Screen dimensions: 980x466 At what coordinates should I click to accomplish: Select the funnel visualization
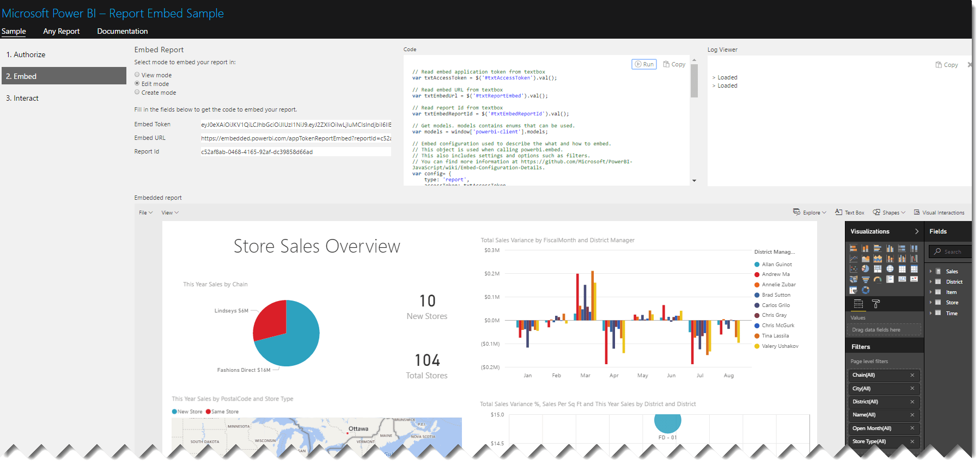[x=866, y=279]
